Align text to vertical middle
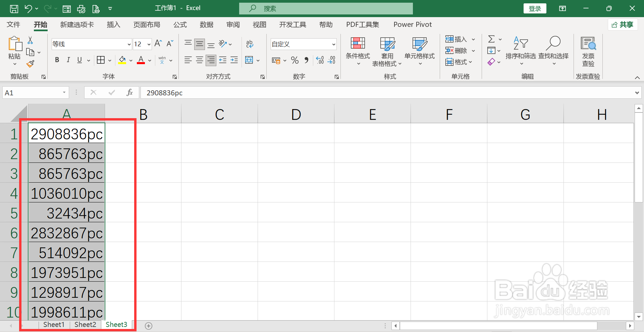This screenshot has width=644, height=332. pos(200,44)
